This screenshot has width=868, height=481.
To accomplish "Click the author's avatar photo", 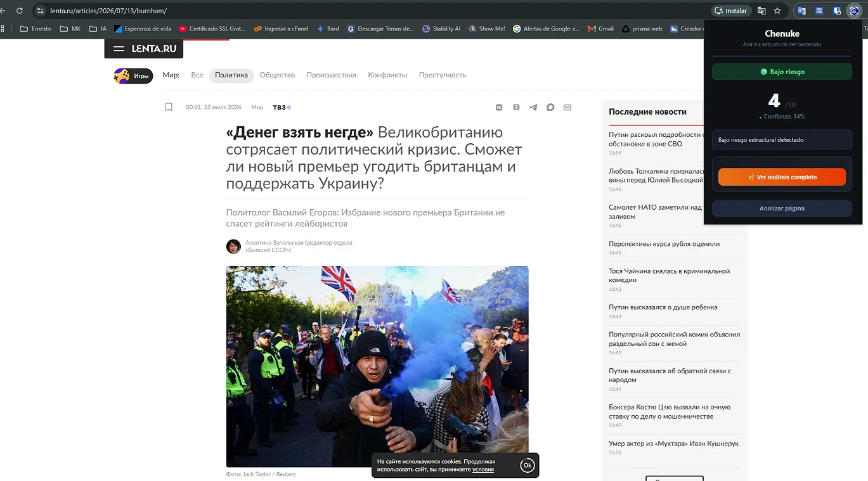I will 233,247.
